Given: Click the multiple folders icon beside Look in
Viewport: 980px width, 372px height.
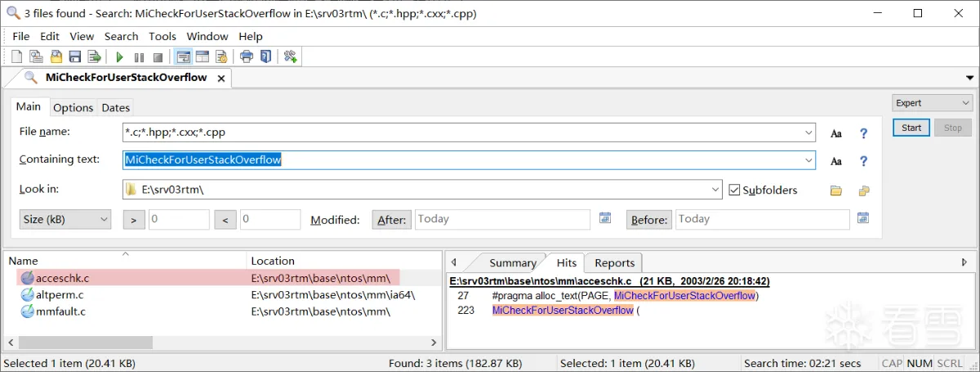Looking at the screenshot, I should tap(863, 190).
